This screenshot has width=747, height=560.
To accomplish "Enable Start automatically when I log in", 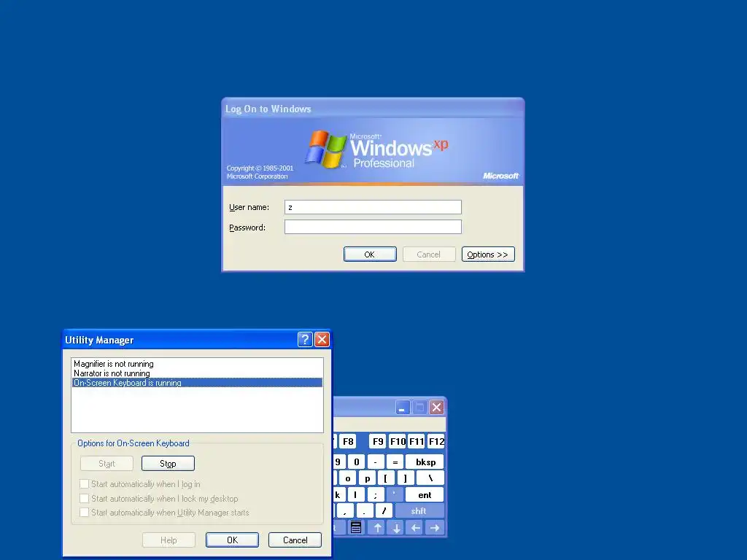I will tap(85, 484).
